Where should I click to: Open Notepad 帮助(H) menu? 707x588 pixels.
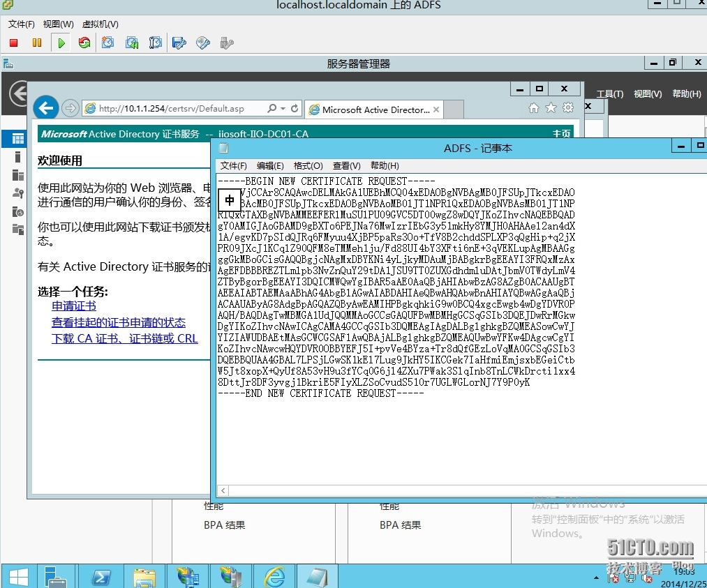point(385,166)
